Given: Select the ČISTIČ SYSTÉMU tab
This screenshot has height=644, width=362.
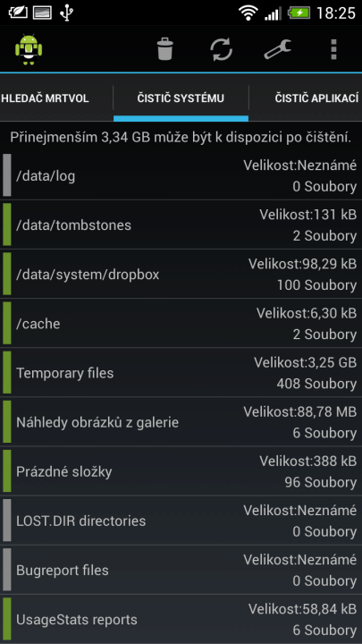Looking at the screenshot, I should click(181, 98).
